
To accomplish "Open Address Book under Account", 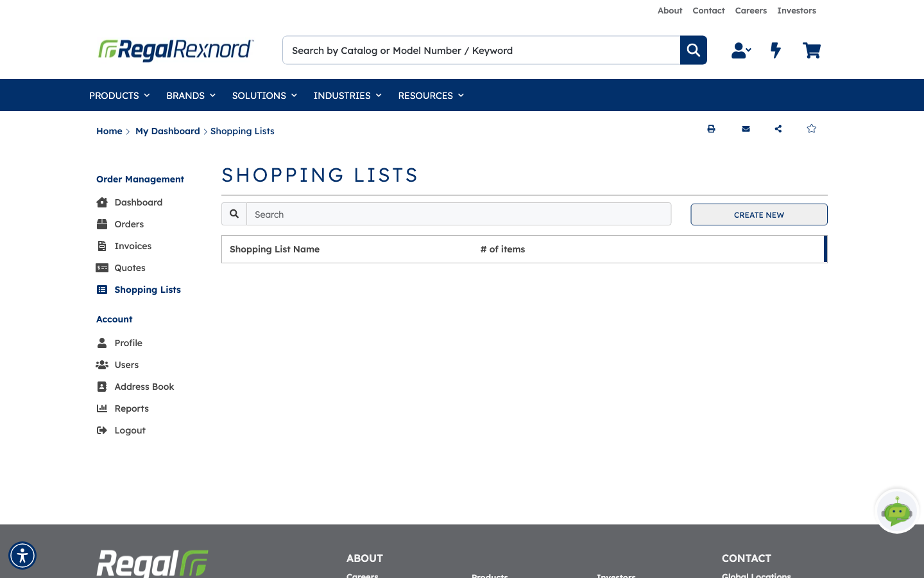I will click(x=144, y=387).
